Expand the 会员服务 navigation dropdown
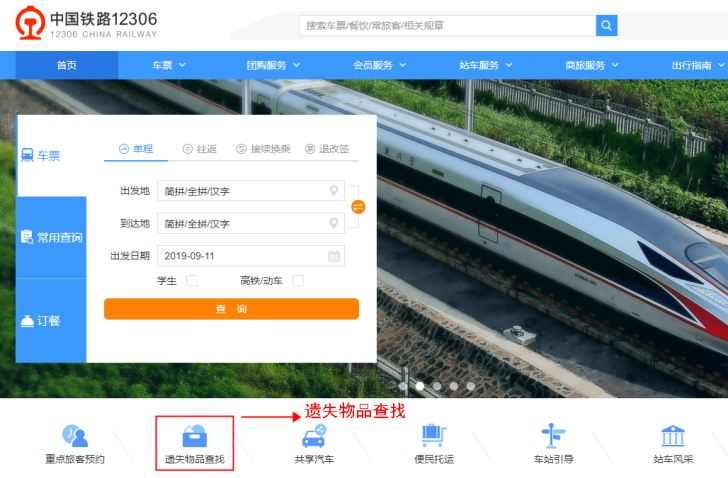 tap(379, 65)
